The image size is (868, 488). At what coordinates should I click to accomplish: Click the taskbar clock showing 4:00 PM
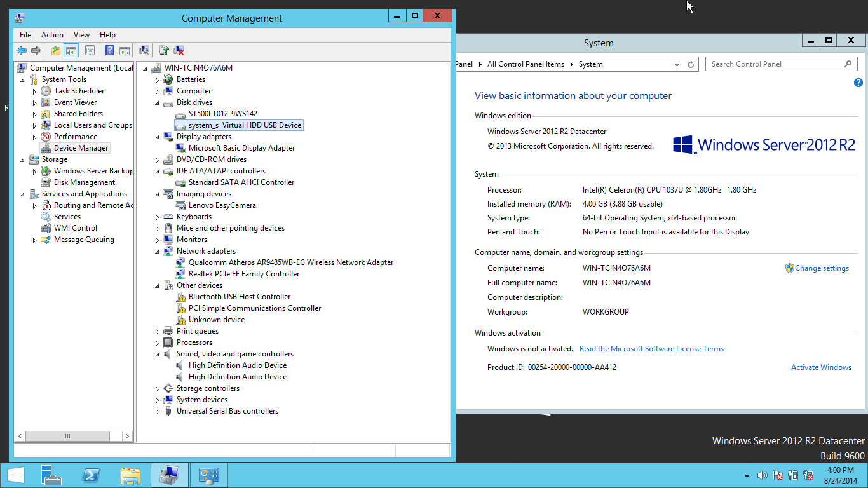pyautogui.click(x=840, y=475)
